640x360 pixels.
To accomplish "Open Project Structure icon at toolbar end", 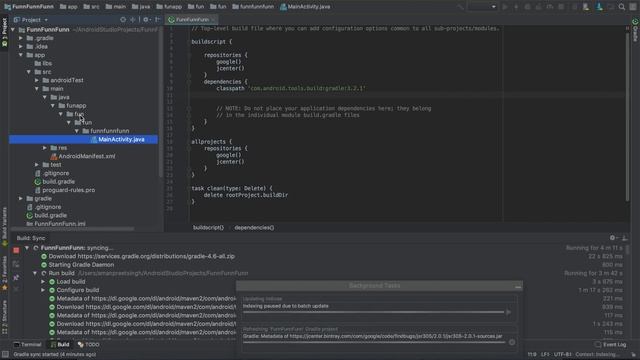I will pyautogui.click(x=633, y=7).
